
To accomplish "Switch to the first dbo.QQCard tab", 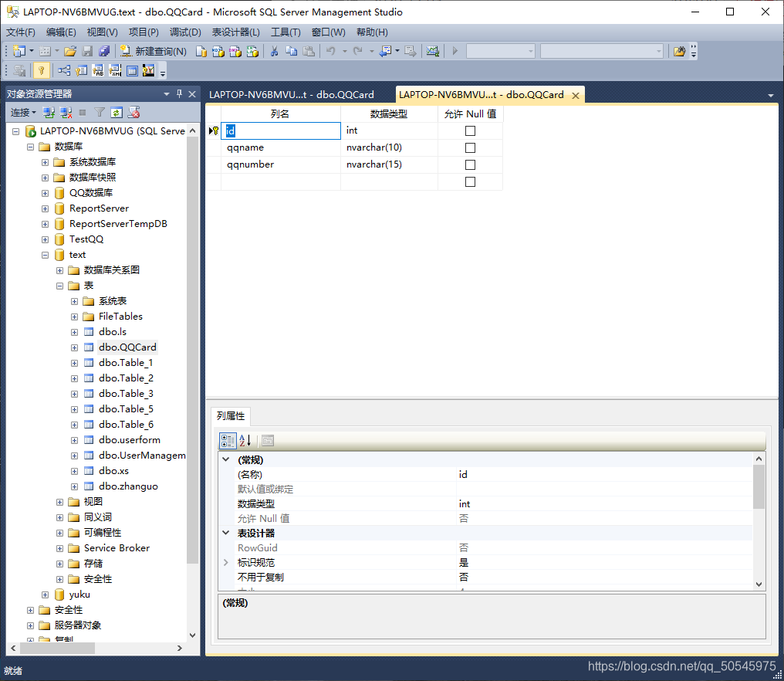I will (x=292, y=94).
